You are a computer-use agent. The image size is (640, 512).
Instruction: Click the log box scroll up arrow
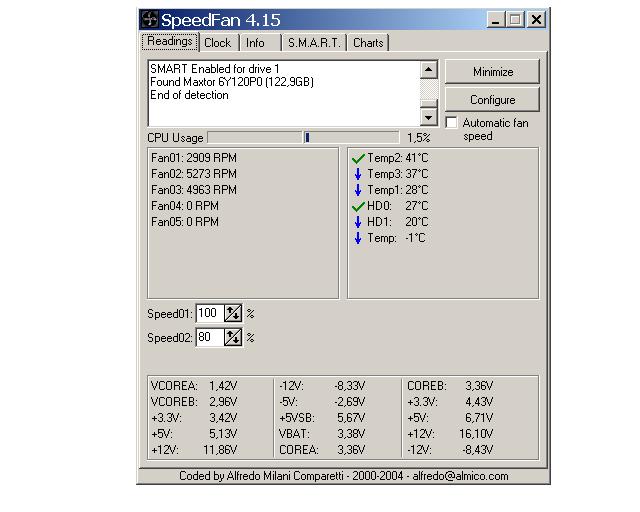(429, 69)
